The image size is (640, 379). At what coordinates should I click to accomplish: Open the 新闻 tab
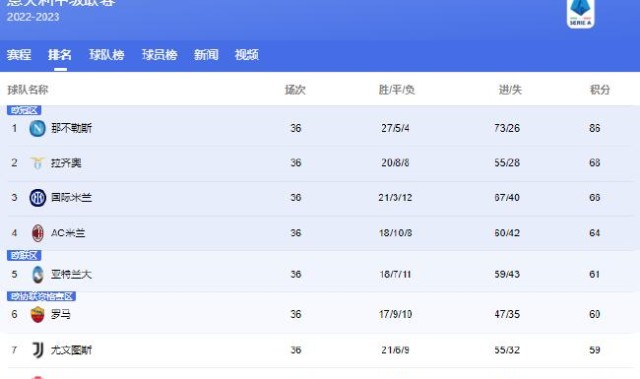tap(206, 55)
